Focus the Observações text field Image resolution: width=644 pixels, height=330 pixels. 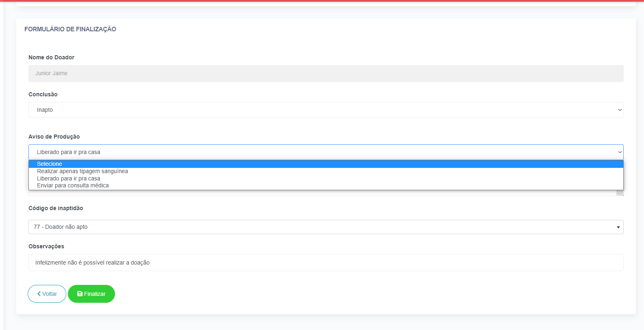point(326,263)
